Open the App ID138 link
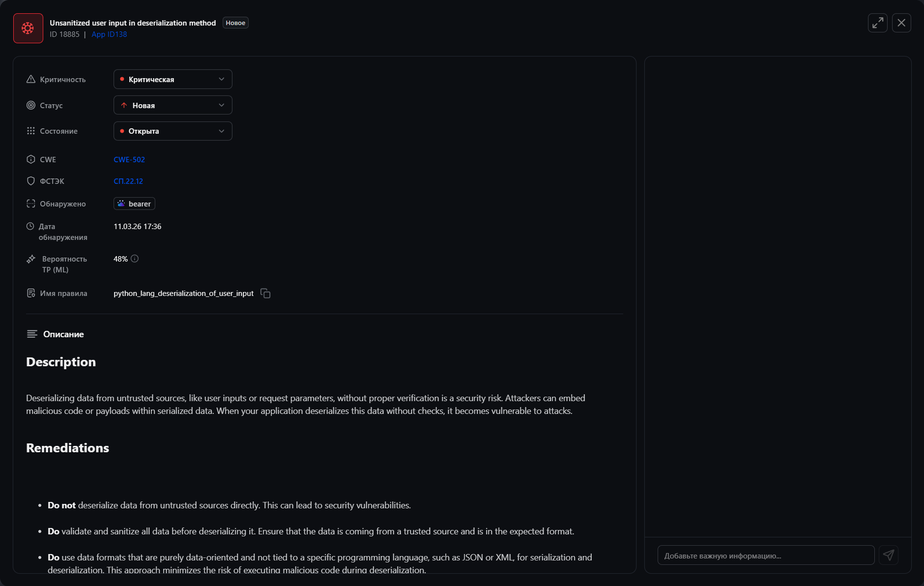The width and height of the screenshot is (924, 586). [109, 34]
